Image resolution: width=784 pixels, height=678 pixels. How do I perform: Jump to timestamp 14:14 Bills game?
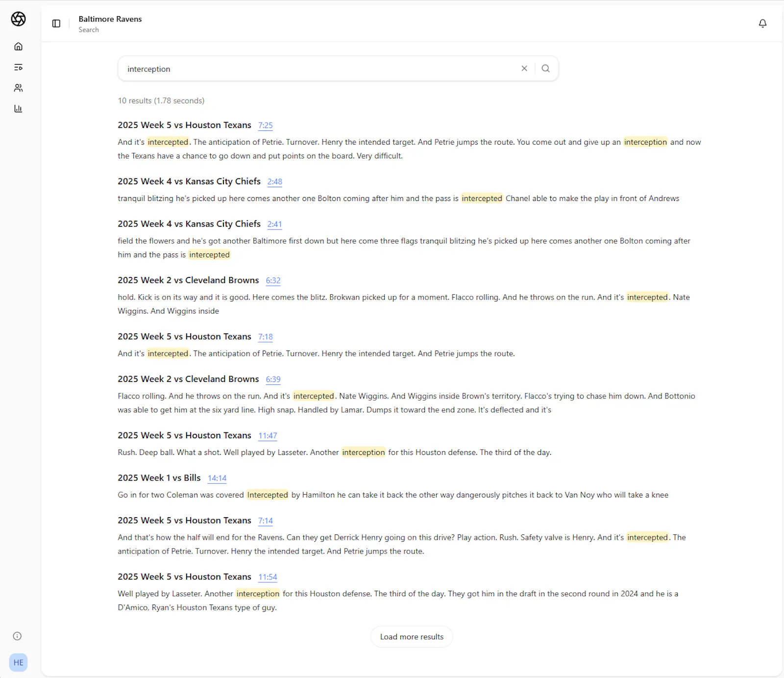point(217,479)
